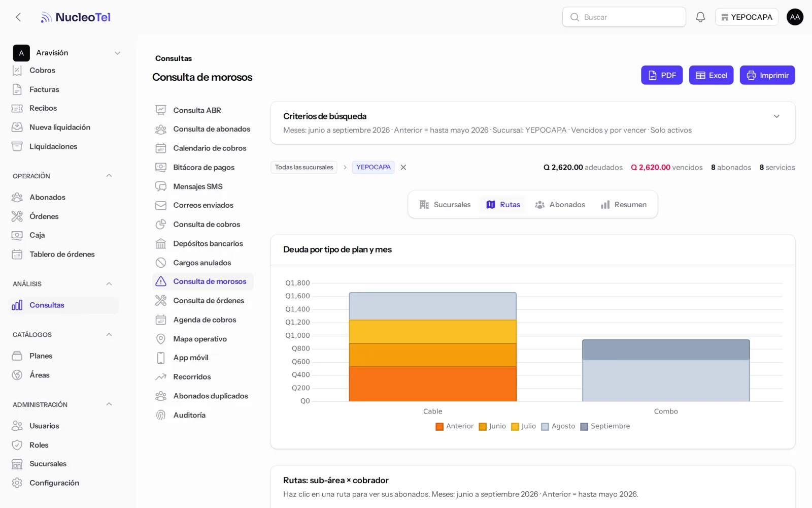Collapse the CATÁLOGOS section
The image size is (812, 508).
point(109,335)
